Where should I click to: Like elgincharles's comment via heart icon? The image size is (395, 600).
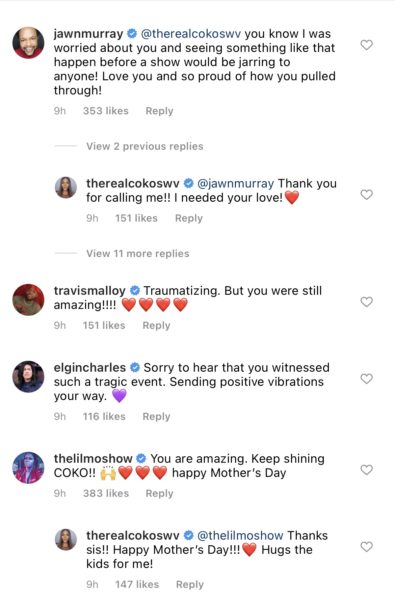367,379
